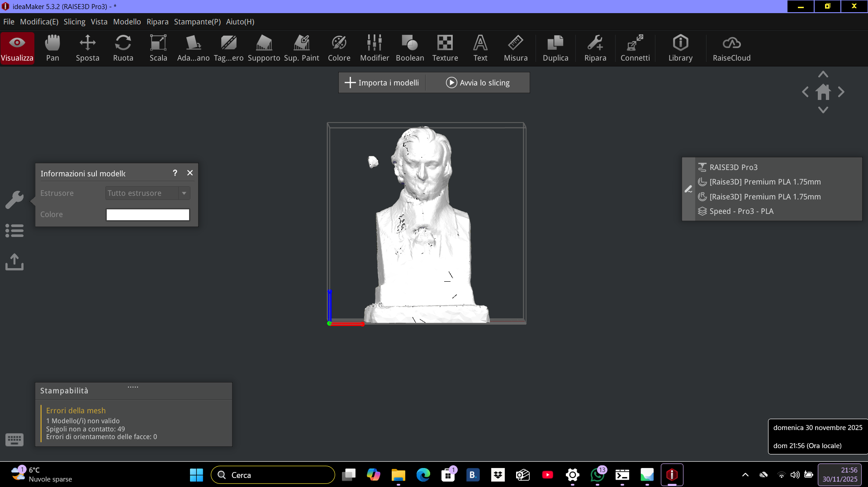Expand the RAISE3D Pro3 printer selection

click(x=733, y=167)
